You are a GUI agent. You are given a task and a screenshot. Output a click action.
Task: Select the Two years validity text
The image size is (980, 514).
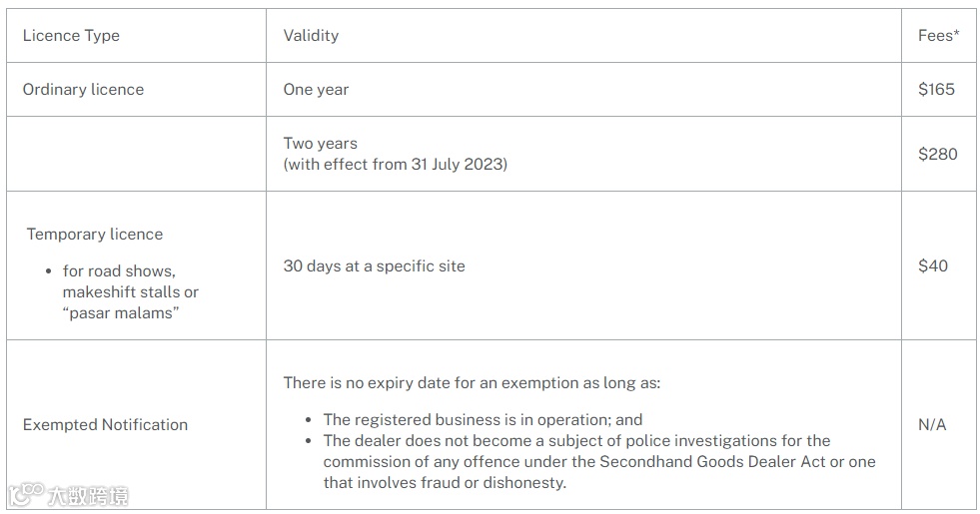point(320,143)
